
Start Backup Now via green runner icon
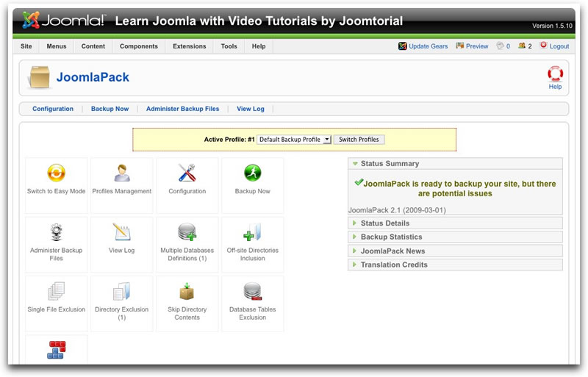(x=252, y=173)
